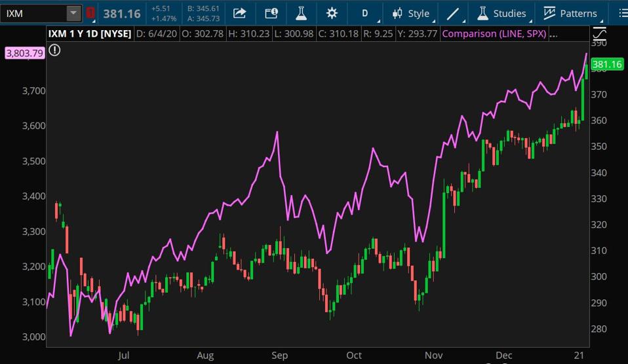This screenshot has height=364, width=628.
Task: Click the list icon at toolbar's right edge
Action: click(x=623, y=13)
